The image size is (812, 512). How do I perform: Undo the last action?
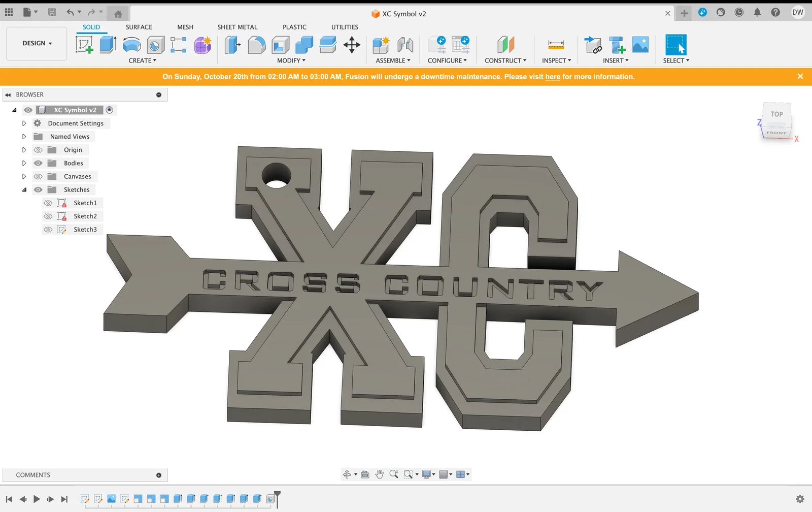click(x=71, y=12)
